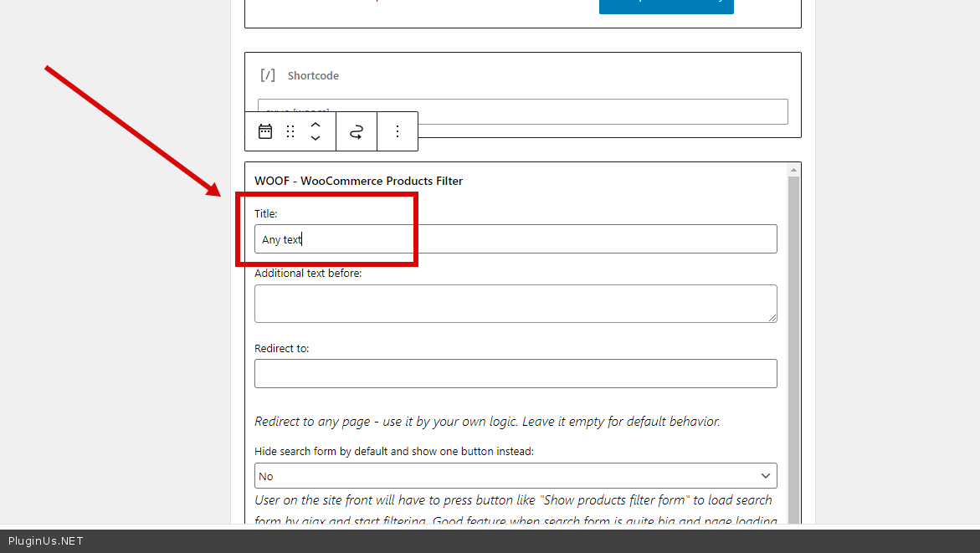Click the textarea resize handle corner
The height and width of the screenshot is (553, 980).
point(772,318)
